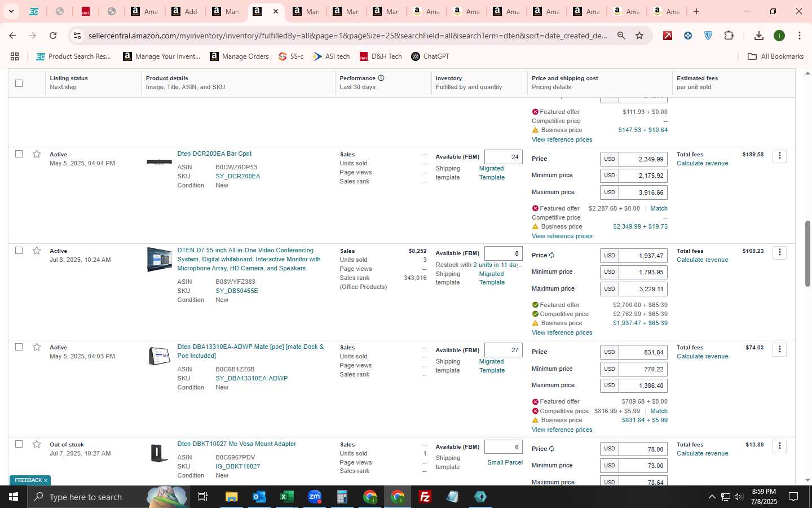
Task: Open File Explorer from the taskbar
Action: [231, 497]
